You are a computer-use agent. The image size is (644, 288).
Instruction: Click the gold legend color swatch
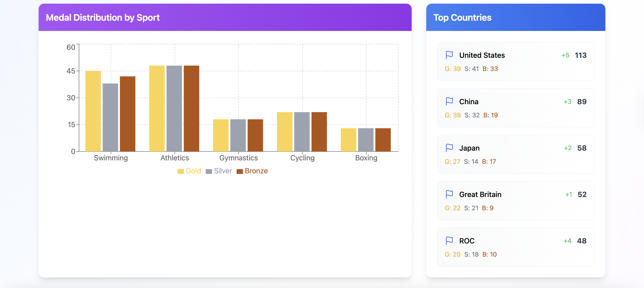pyautogui.click(x=181, y=171)
